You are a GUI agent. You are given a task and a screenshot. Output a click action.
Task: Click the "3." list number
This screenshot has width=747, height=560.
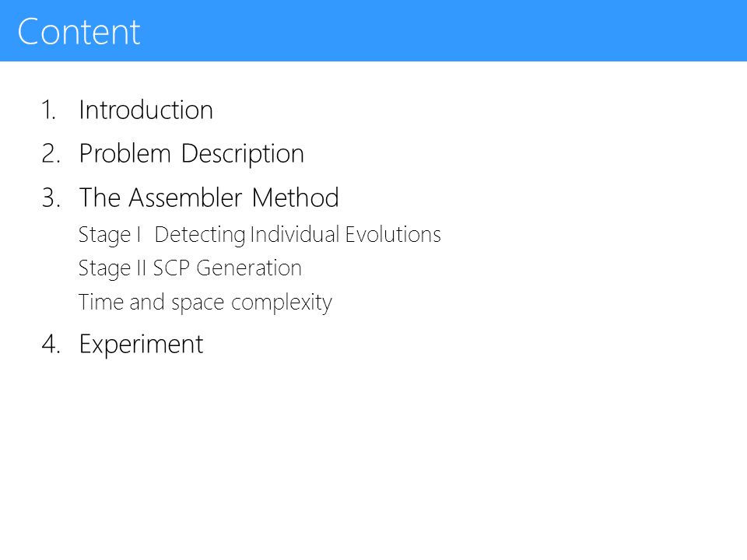51,198
